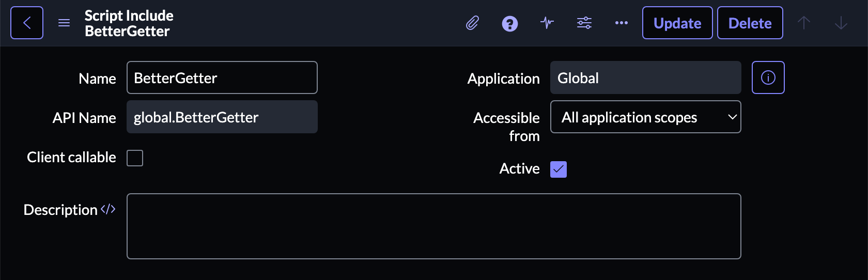This screenshot has width=868, height=280.
Task: Go to next record down arrow
Action: tap(841, 23)
